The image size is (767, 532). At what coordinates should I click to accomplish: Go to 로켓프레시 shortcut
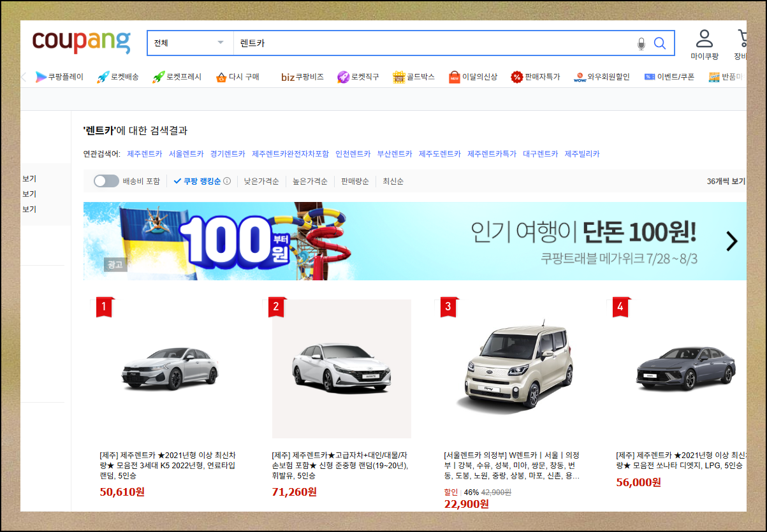(x=177, y=77)
